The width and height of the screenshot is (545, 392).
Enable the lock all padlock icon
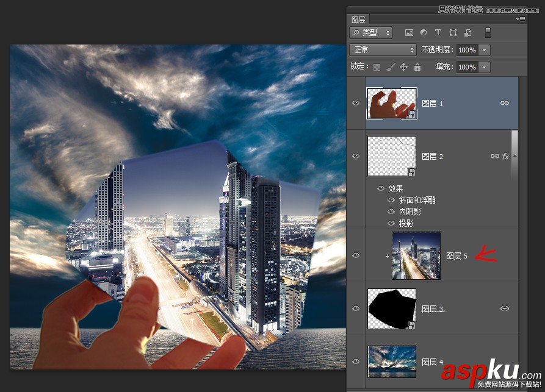pyautogui.click(x=417, y=67)
